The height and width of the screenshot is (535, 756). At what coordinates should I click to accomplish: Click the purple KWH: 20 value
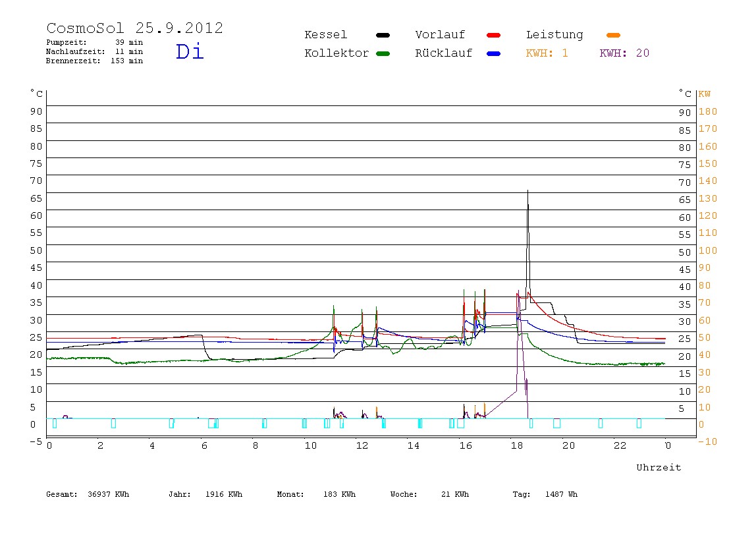[624, 53]
